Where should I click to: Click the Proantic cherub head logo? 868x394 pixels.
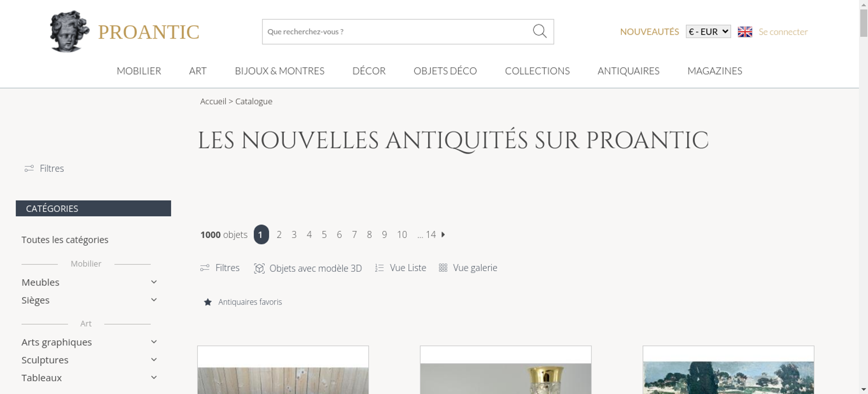click(x=69, y=31)
